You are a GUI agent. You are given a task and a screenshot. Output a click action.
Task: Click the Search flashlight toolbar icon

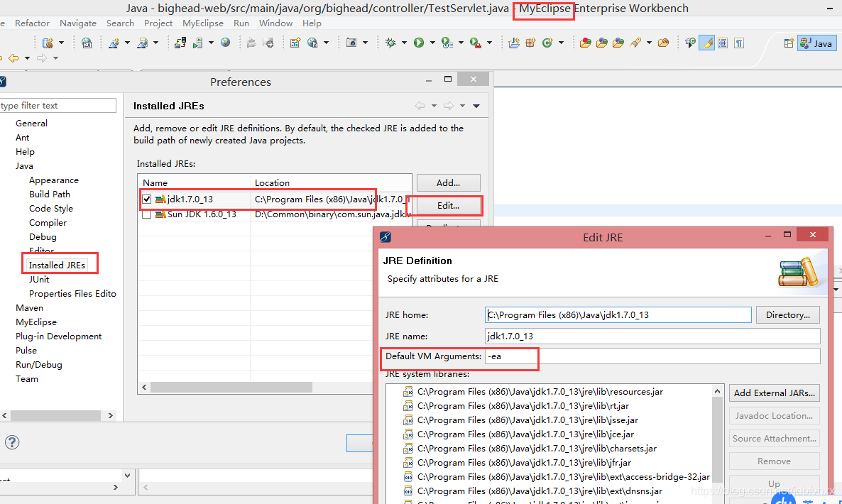click(x=636, y=43)
